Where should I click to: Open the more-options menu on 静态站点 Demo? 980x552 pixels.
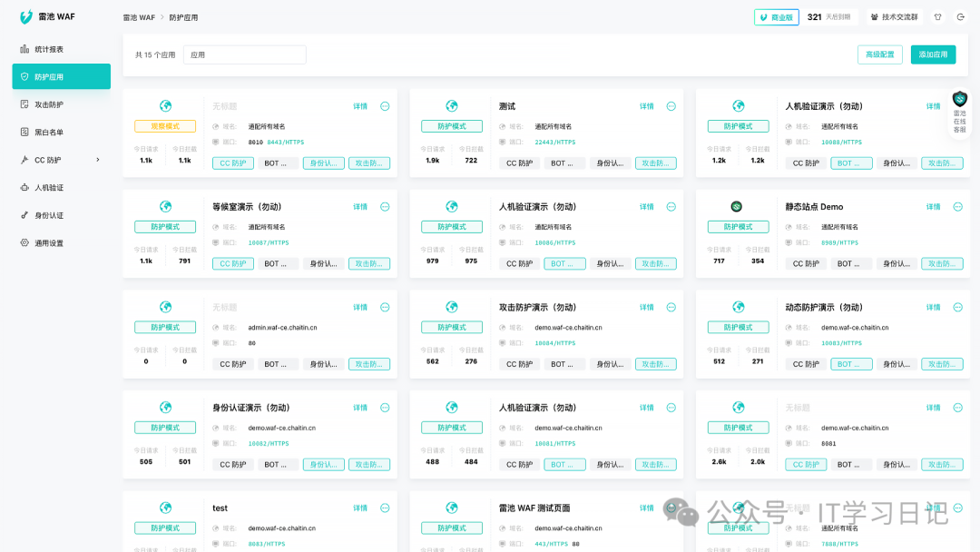click(x=957, y=207)
